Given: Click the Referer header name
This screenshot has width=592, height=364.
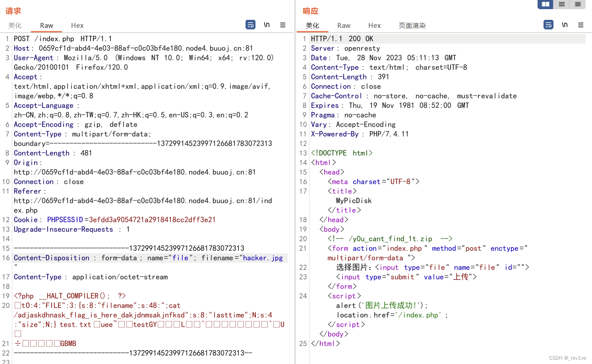Looking at the screenshot, I should pos(27,191).
